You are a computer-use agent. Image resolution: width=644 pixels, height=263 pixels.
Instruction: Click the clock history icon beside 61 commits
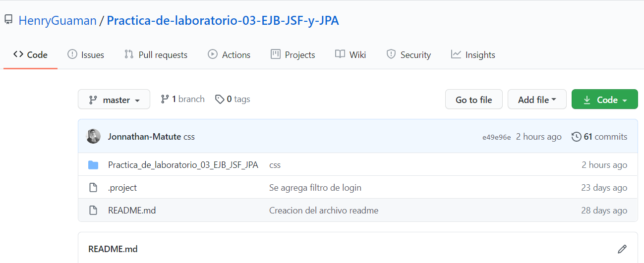(x=577, y=137)
